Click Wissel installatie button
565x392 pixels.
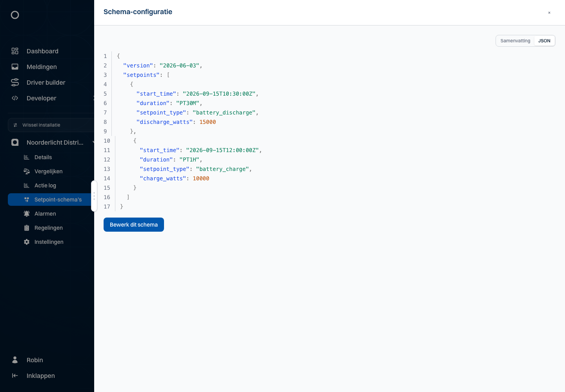click(51, 125)
